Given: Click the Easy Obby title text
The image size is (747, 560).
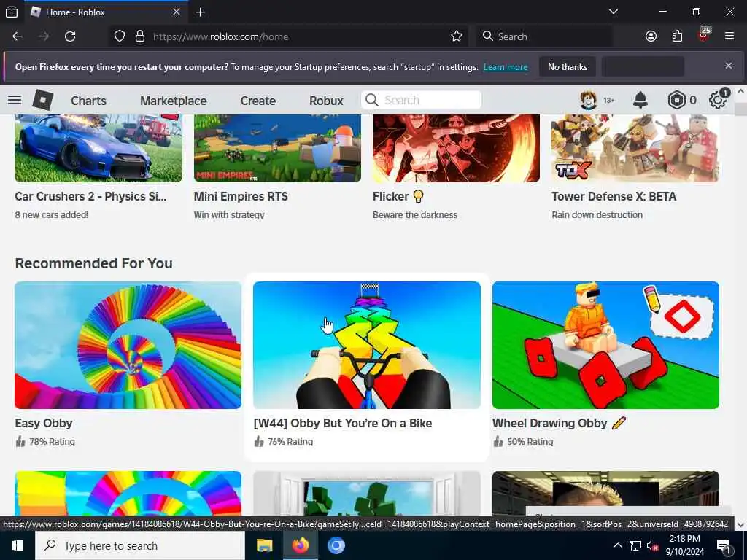Looking at the screenshot, I should click(x=44, y=424).
